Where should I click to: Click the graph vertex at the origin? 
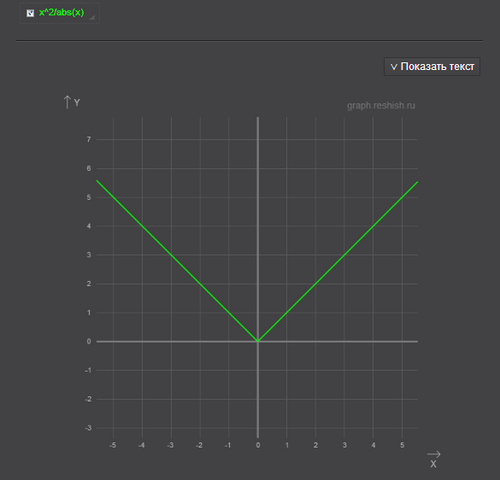258,341
